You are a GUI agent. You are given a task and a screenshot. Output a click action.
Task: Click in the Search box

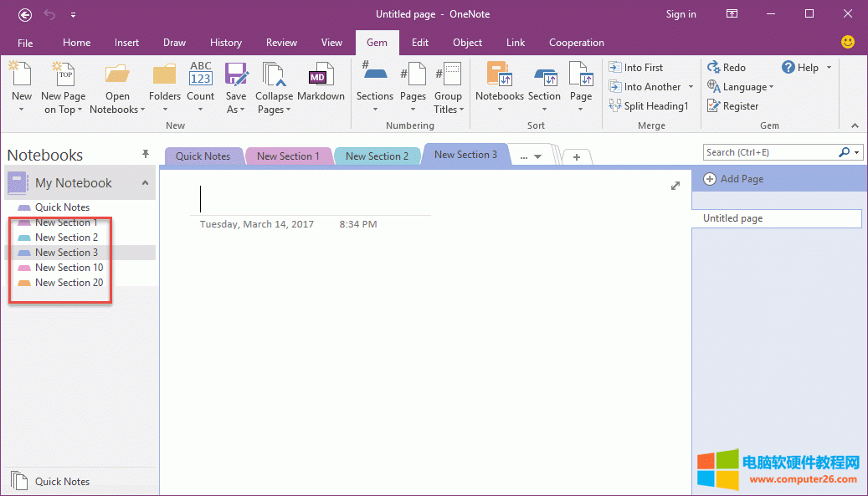point(768,152)
